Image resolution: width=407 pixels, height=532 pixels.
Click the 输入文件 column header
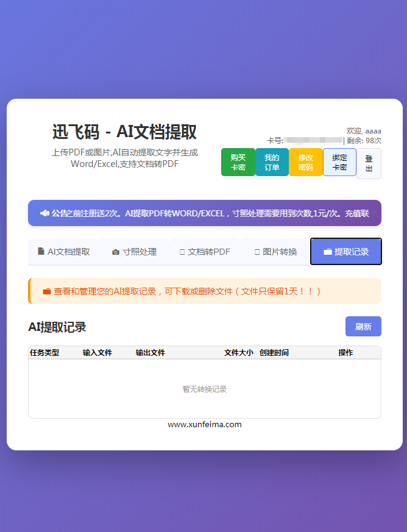[97, 352]
